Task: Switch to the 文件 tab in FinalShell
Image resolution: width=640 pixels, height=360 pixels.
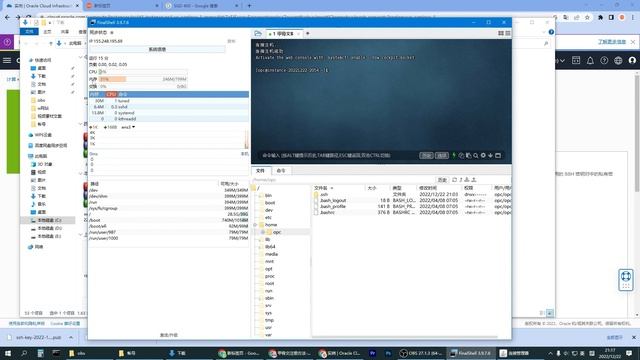Action: 260,171
